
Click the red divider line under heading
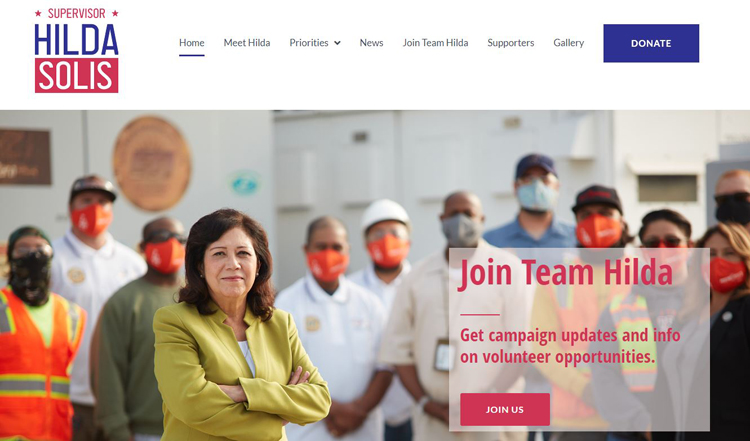(x=480, y=314)
